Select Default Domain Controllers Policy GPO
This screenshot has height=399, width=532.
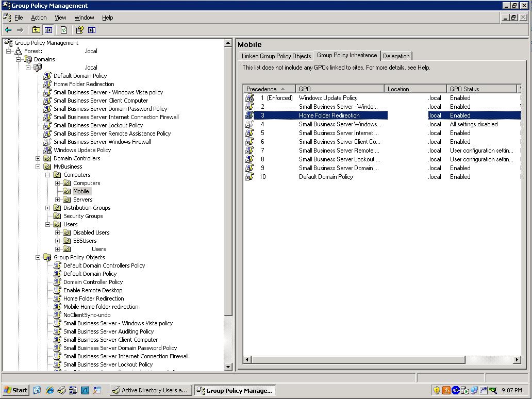pos(104,265)
